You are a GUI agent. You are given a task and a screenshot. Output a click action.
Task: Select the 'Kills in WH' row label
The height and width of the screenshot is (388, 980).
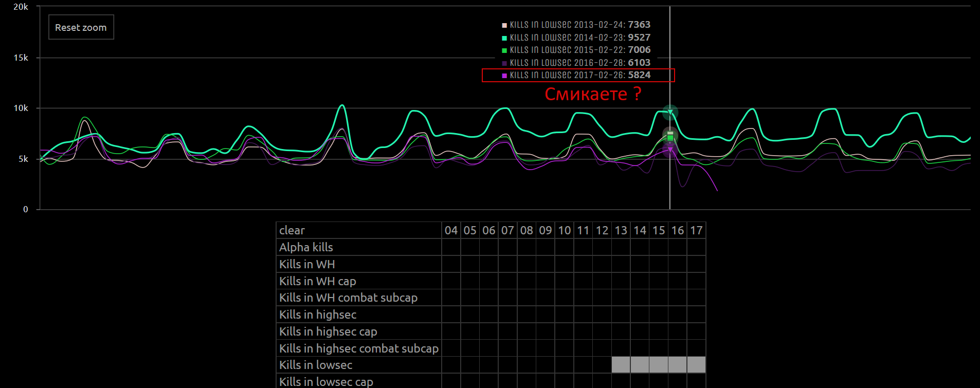coord(359,264)
